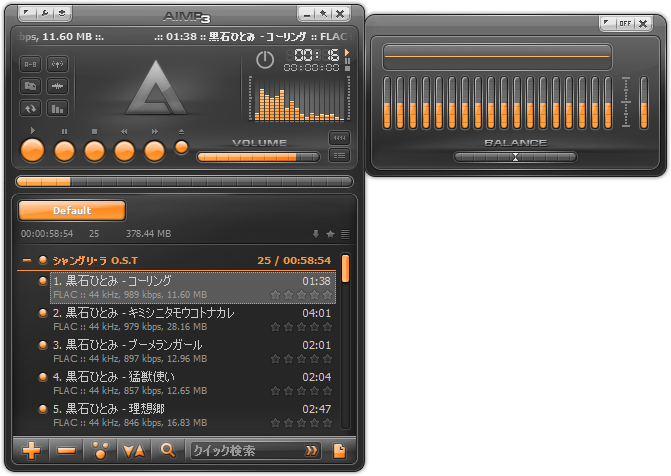Image resolution: width=671 pixels, height=476 pixels.
Task: Select track 5 理想郷
Action: point(193,416)
